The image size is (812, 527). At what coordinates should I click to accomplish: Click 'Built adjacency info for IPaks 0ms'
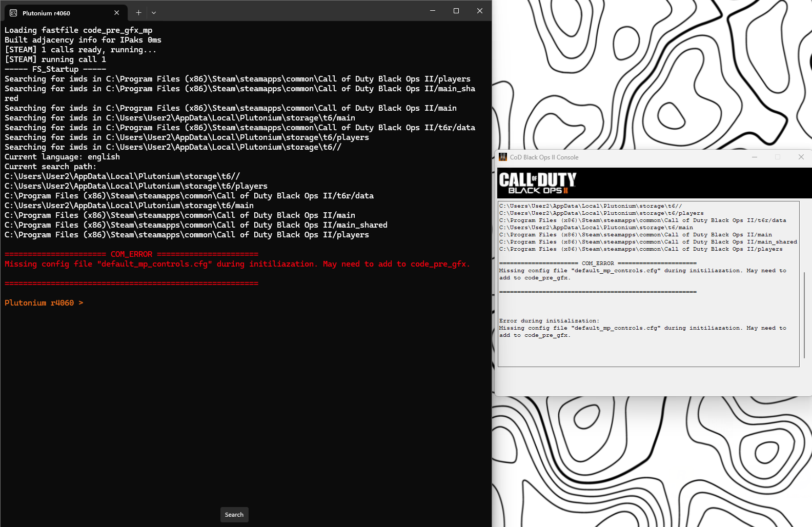pos(83,40)
